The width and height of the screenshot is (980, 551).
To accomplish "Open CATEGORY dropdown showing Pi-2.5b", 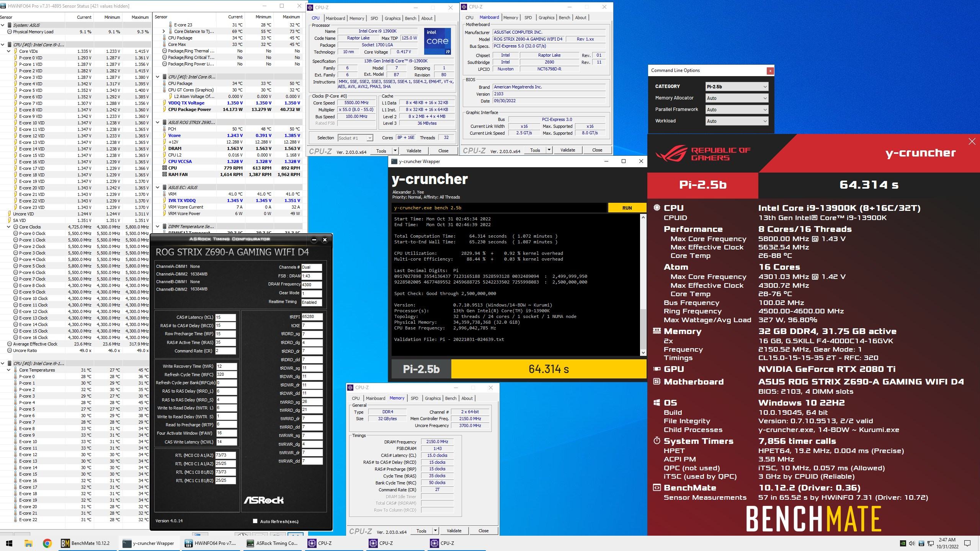I will point(737,87).
